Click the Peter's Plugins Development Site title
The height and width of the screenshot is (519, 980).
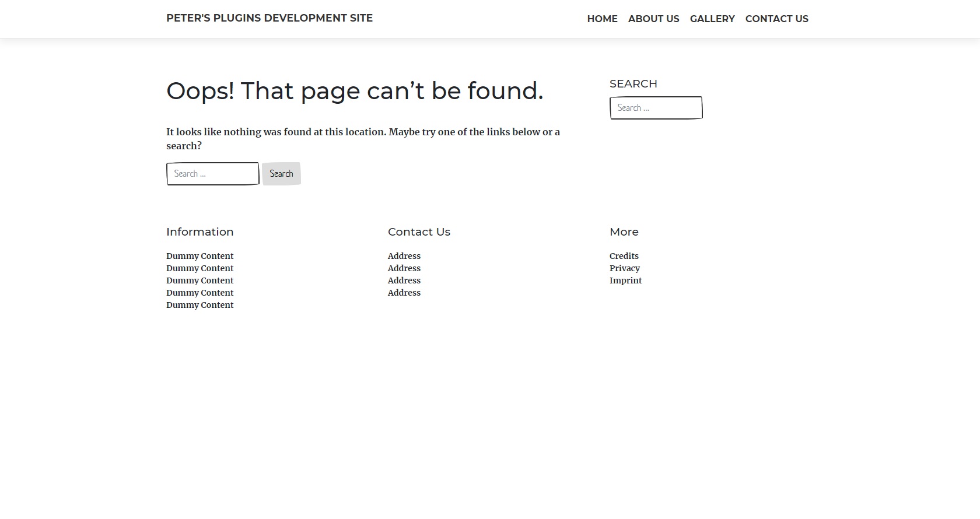[269, 18]
